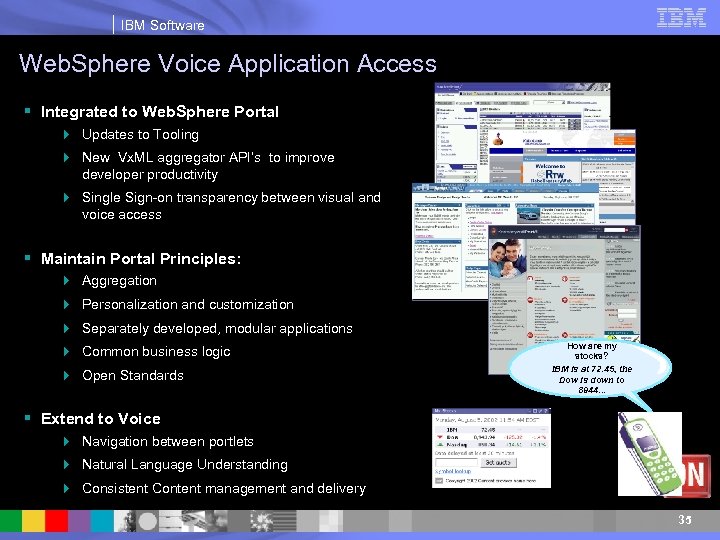Click the red color block in footer
Screen dimensions: 720x540
pyautogui.click(x=56, y=521)
